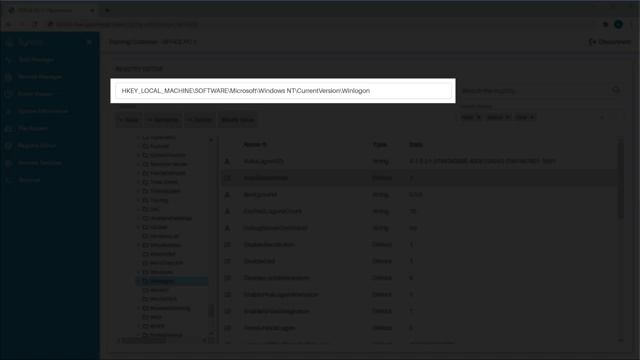Viewport: 640px width, 360px height.
Task: Sort by the Name column header
Action: (255, 144)
